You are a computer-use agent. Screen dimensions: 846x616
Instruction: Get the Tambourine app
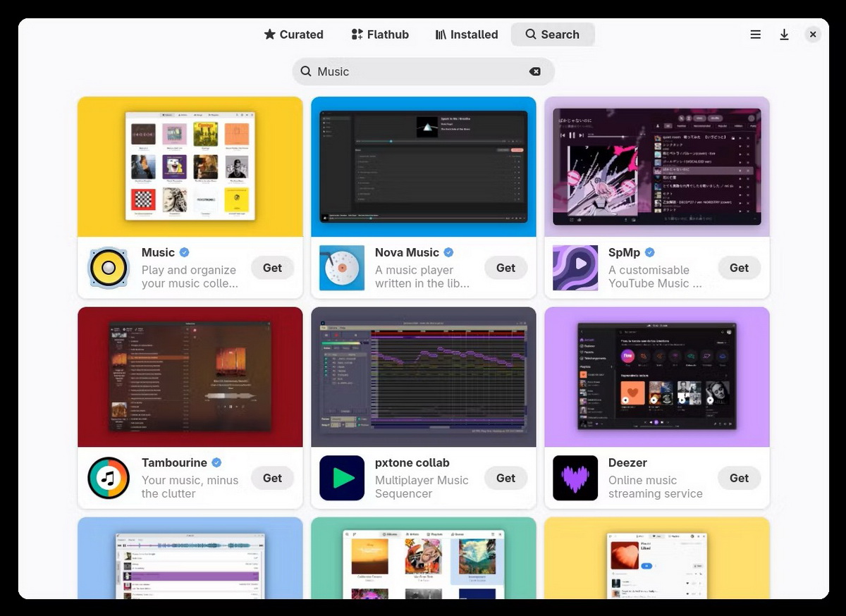pyautogui.click(x=272, y=478)
